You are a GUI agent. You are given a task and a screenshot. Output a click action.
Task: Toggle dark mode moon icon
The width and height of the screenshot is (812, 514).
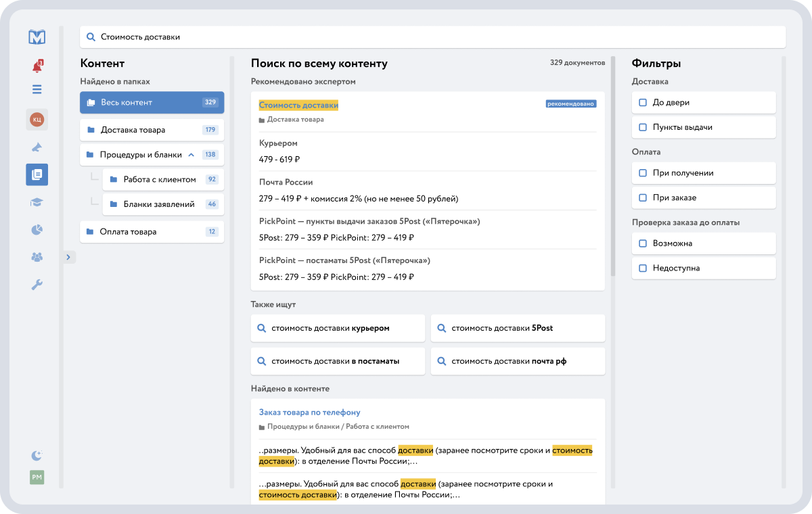(37, 456)
